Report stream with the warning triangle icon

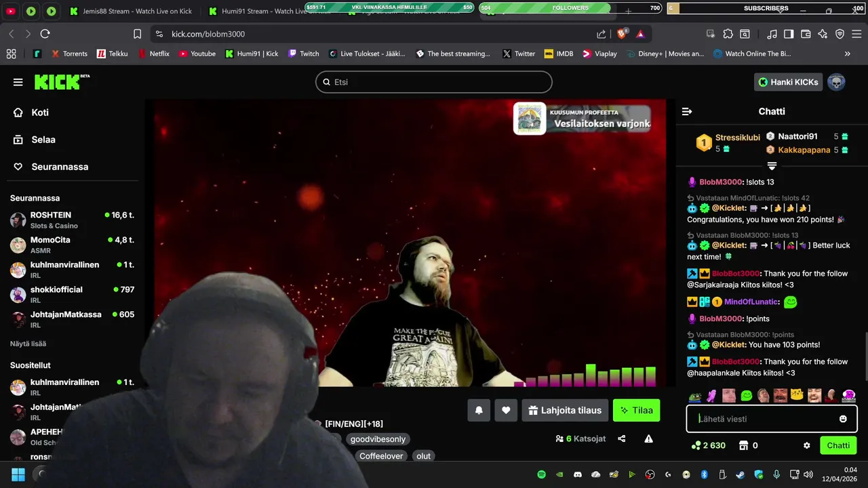point(648,439)
